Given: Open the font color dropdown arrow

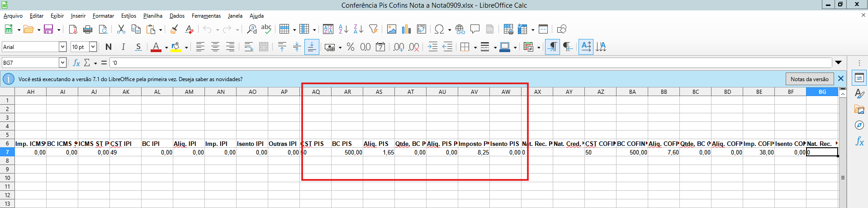Looking at the screenshot, I should (x=166, y=47).
